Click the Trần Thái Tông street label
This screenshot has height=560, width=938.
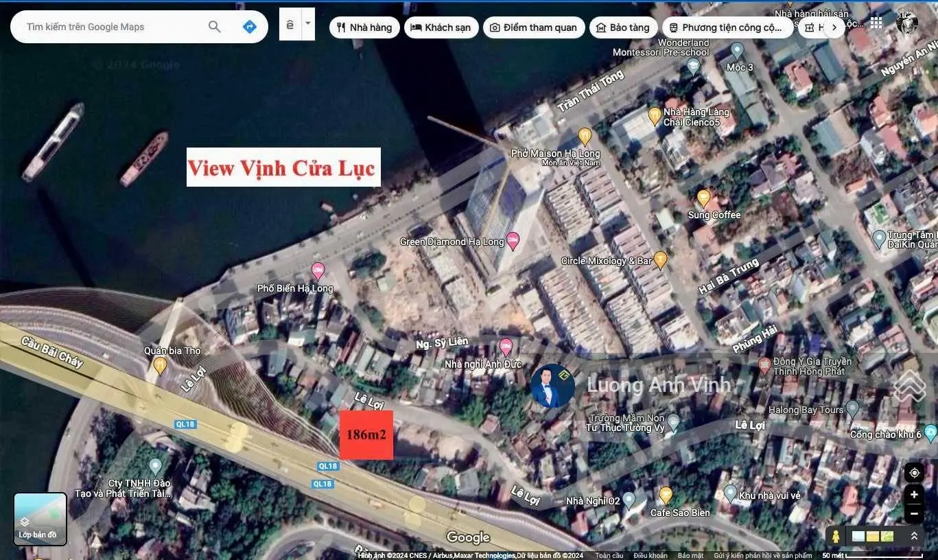pyautogui.click(x=591, y=91)
